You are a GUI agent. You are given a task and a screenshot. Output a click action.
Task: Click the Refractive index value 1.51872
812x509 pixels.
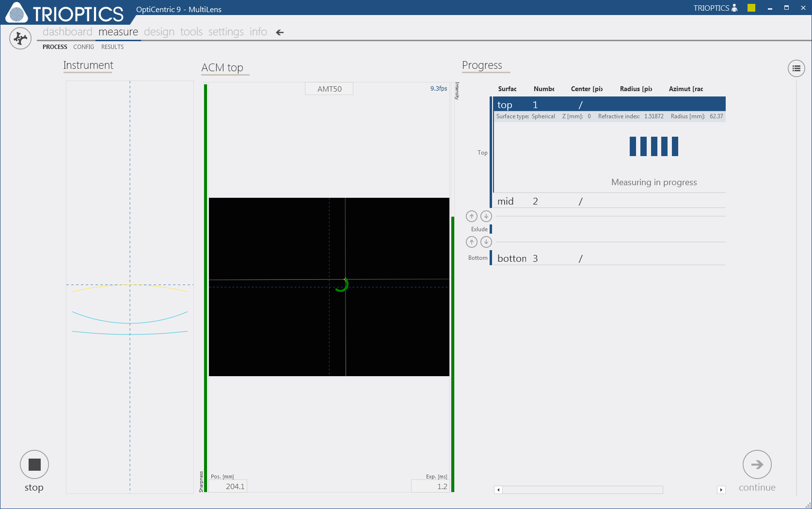(x=654, y=116)
